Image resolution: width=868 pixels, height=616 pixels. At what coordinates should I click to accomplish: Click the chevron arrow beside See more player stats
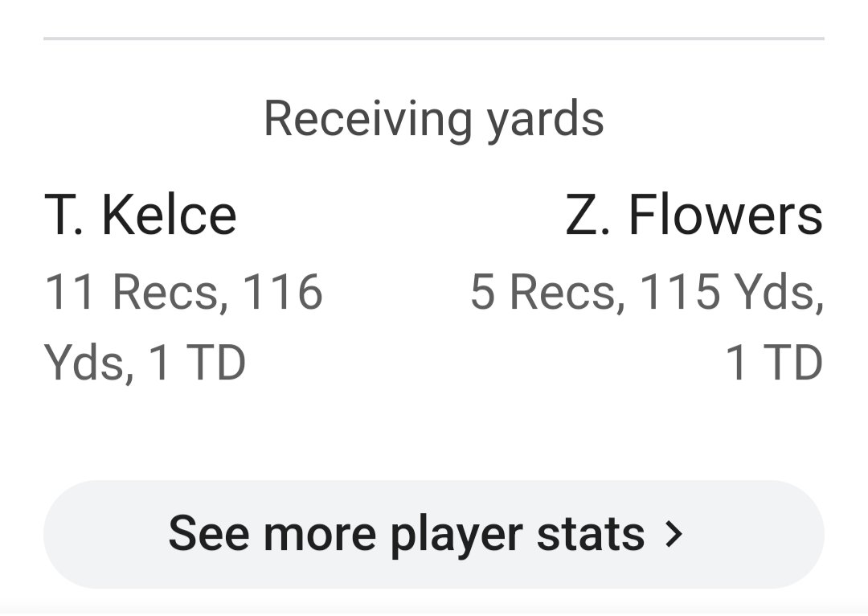(674, 535)
